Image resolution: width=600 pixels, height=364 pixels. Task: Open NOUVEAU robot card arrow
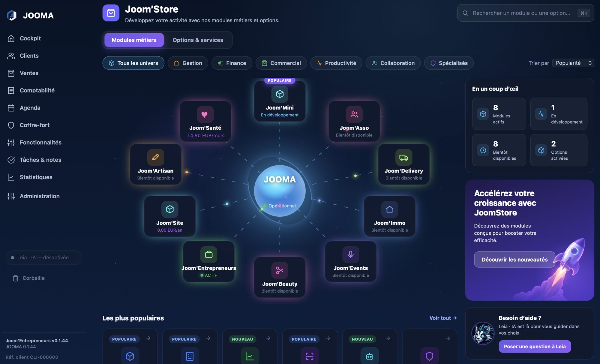click(388, 338)
